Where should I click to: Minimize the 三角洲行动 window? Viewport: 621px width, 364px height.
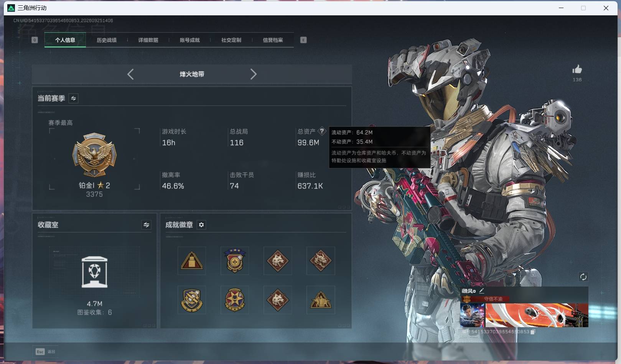561,8
